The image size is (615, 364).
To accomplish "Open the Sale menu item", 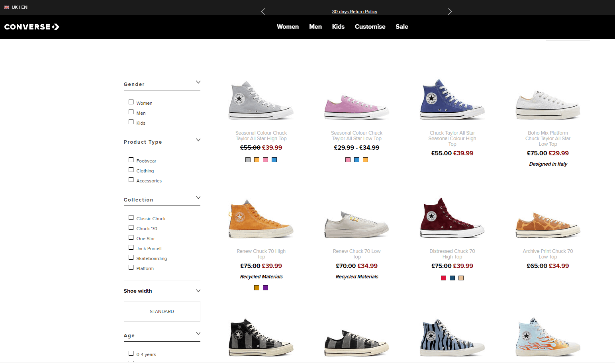I will [402, 27].
